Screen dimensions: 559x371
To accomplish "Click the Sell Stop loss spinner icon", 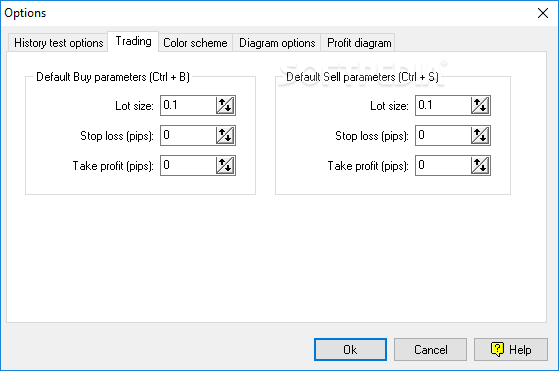I will [x=480, y=135].
